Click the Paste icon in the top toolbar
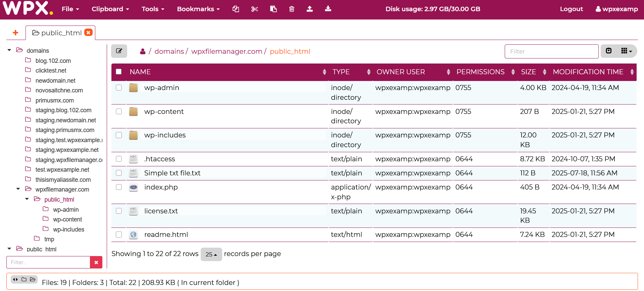The width and height of the screenshot is (644, 291). [x=274, y=9]
